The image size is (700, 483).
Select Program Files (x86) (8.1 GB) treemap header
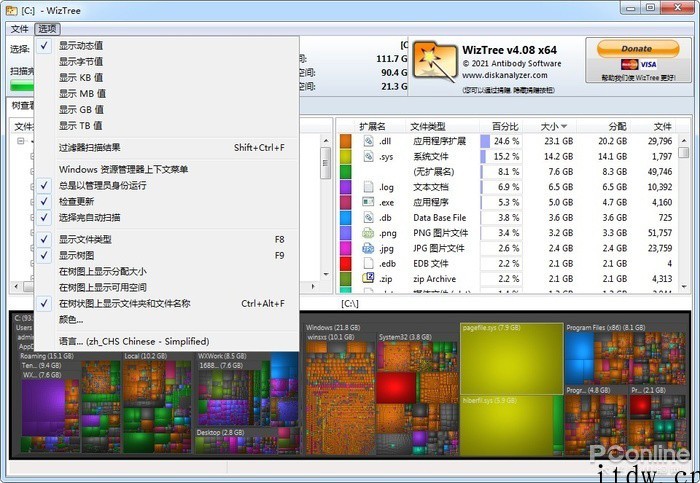click(x=606, y=328)
